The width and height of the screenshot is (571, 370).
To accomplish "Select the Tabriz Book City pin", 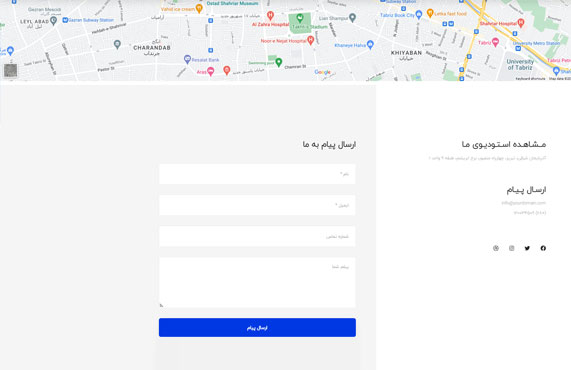I will [x=419, y=15].
